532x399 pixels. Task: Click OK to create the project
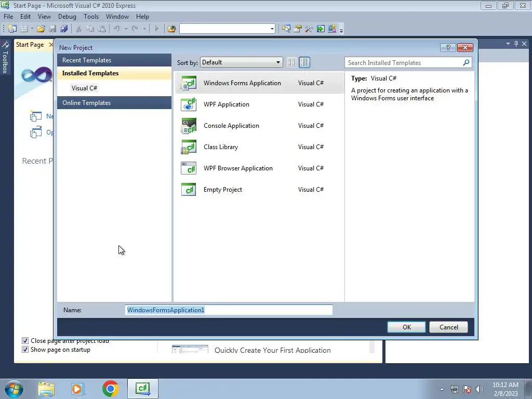click(x=406, y=327)
